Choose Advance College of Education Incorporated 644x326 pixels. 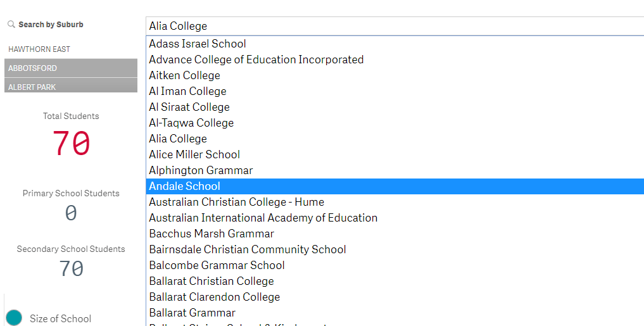click(395, 60)
